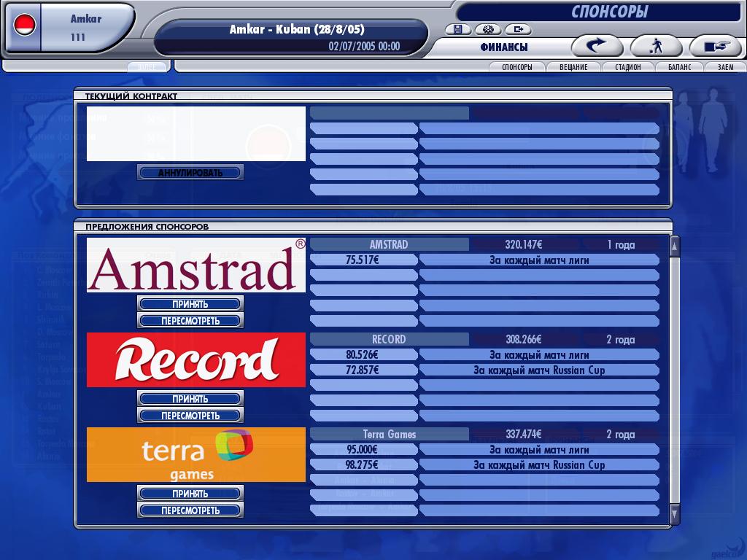
Task: Click the 75.517€ league match bonus
Action: coord(362,260)
